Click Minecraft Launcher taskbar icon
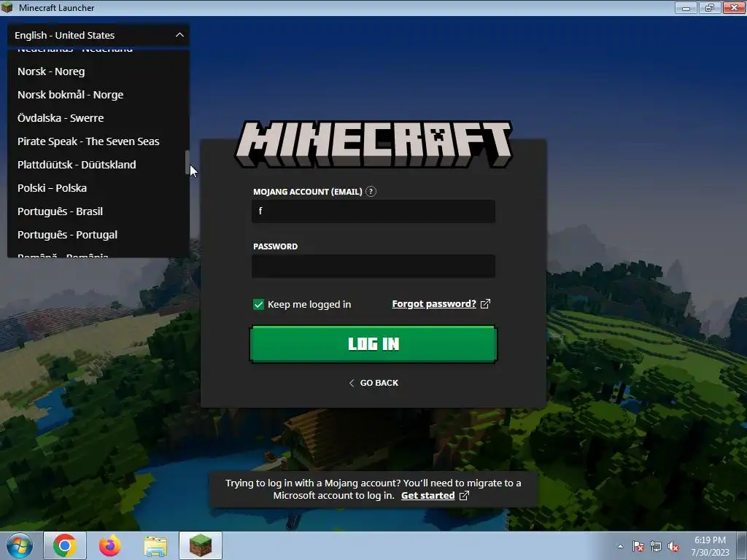The height and width of the screenshot is (560, 747). tap(201, 545)
